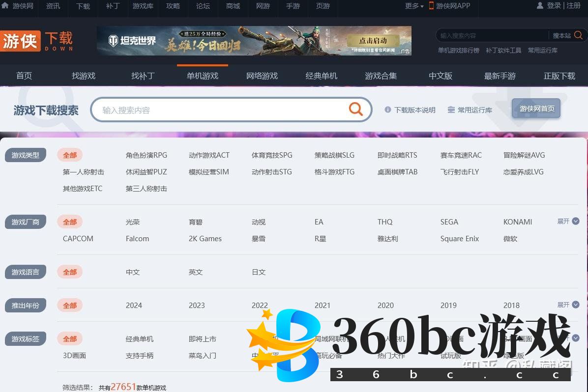Click the top-right site search magnifier icon
The width and height of the screenshot is (588, 392).
(x=578, y=35)
